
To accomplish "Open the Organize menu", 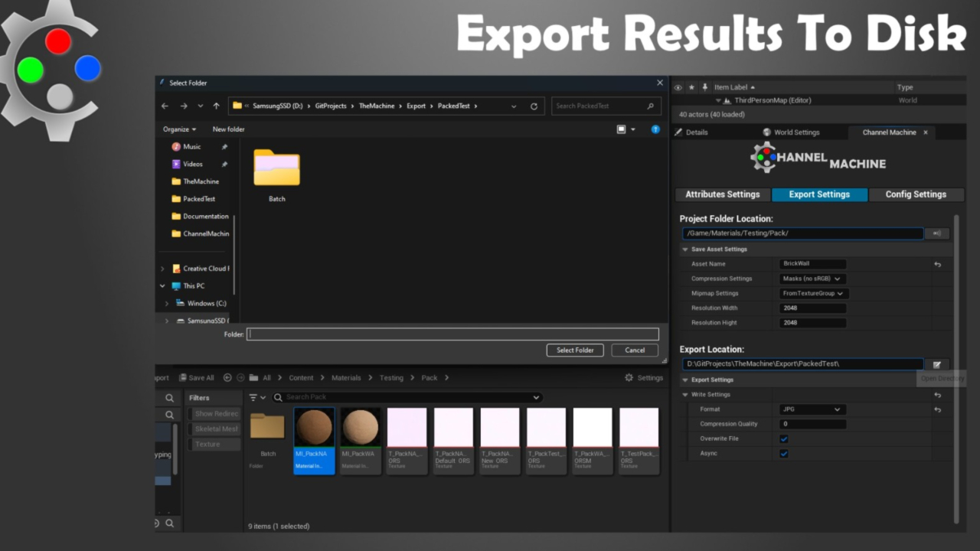I will [179, 129].
